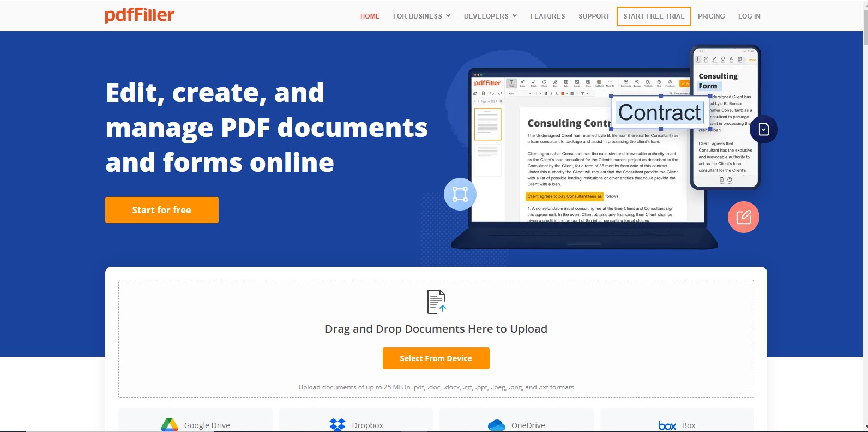Expand the FOR BUSINESS dropdown
The height and width of the screenshot is (432, 868).
421,16
